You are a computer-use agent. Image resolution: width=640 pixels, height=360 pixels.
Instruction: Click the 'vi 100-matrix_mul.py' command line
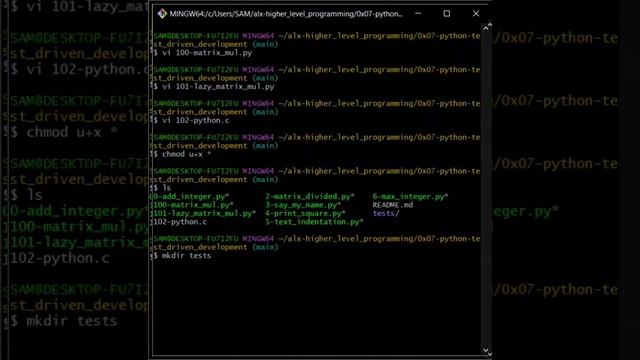pos(203,53)
